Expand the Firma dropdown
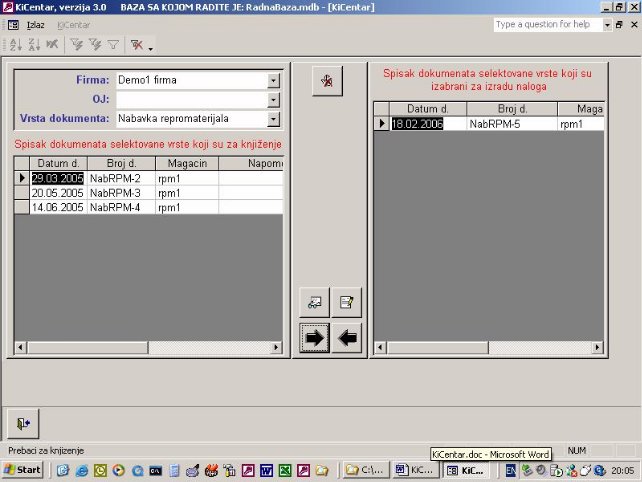Screen dimensions: 642x482 point(273,80)
